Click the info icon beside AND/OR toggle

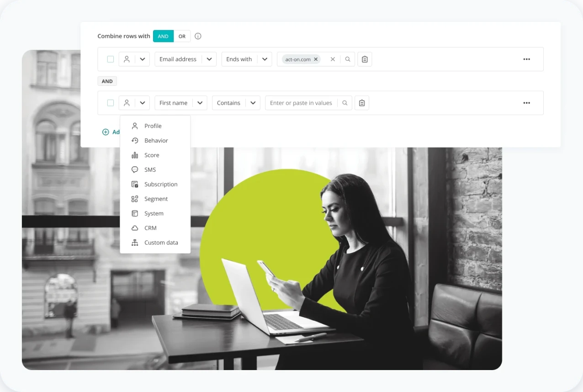[198, 36]
